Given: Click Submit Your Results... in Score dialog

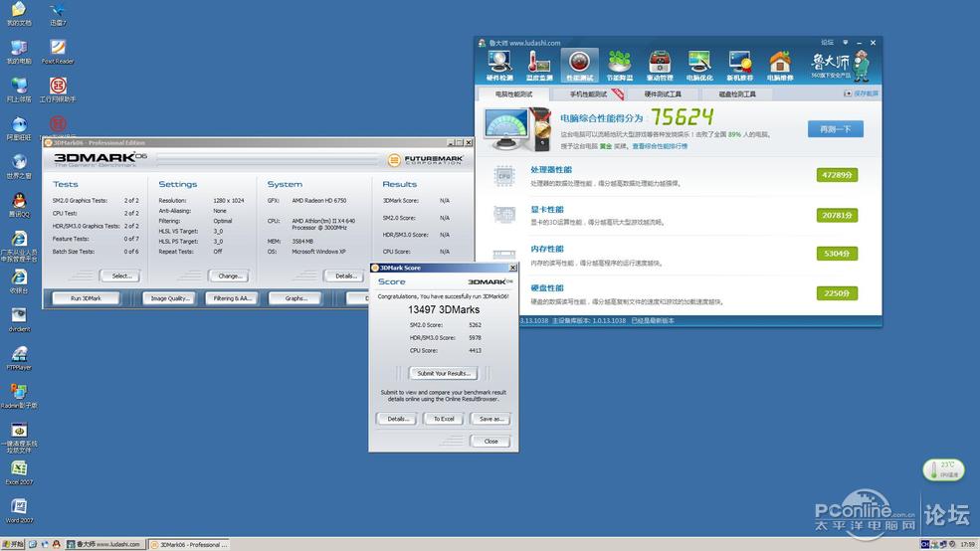Looking at the screenshot, I should 443,373.
